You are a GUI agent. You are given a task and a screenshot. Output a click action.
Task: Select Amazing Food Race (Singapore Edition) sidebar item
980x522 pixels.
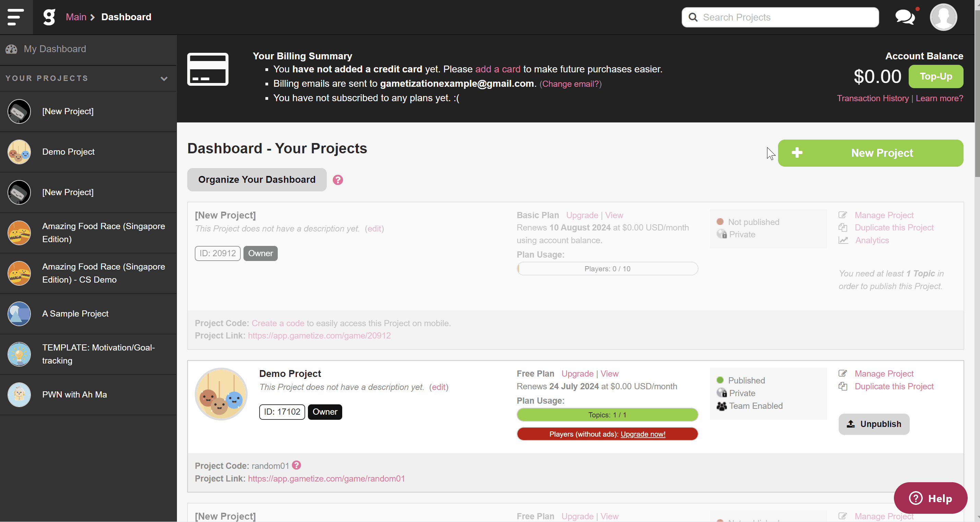pyautogui.click(x=88, y=233)
